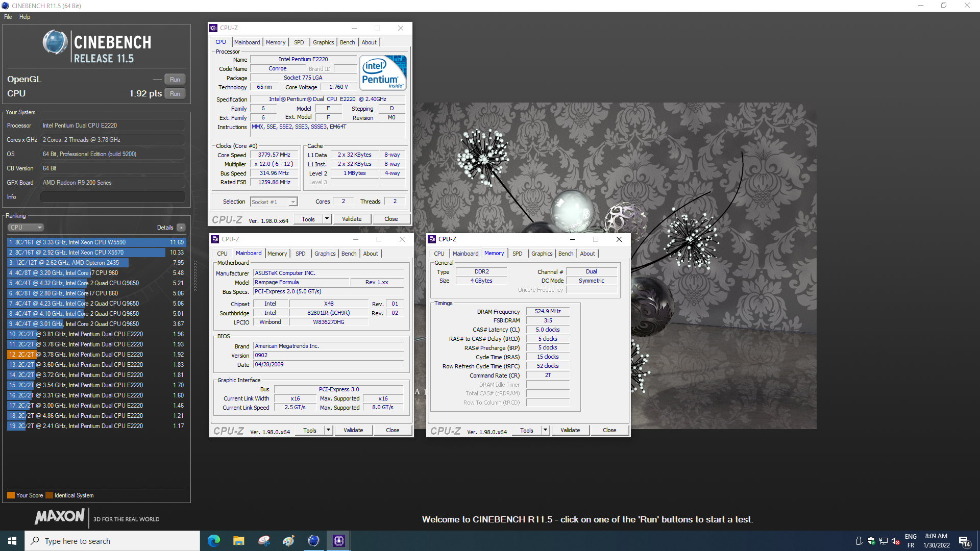Click the Cinebench panel divider handle
Image resolution: width=980 pixels, height=551 pixels.
pos(194,276)
